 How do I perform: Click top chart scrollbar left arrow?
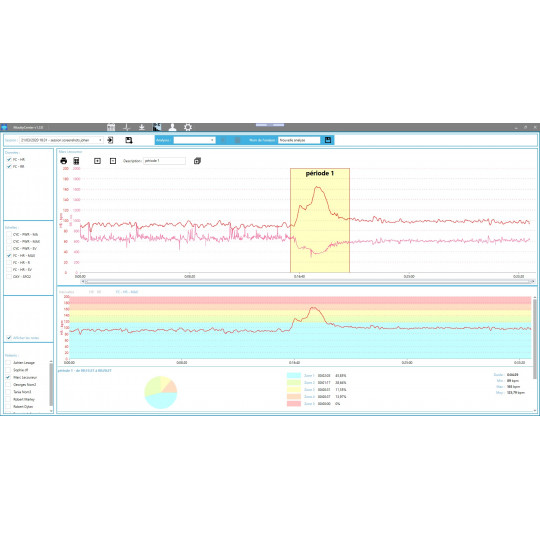[83, 282]
